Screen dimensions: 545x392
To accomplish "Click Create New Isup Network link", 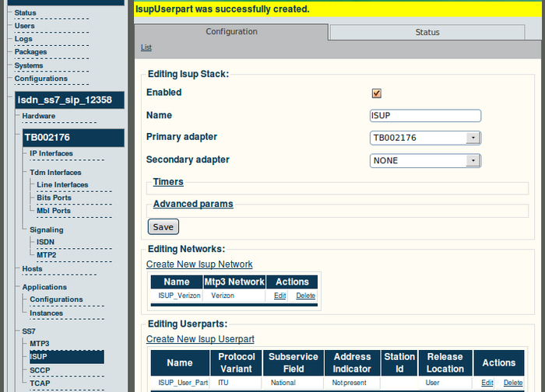I will [199, 264].
